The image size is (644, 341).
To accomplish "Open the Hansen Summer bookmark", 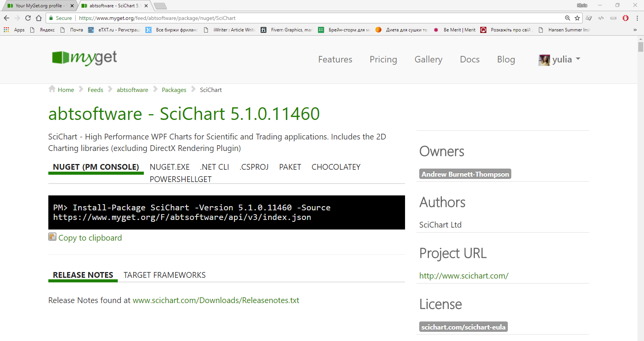I will tap(565, 30).
